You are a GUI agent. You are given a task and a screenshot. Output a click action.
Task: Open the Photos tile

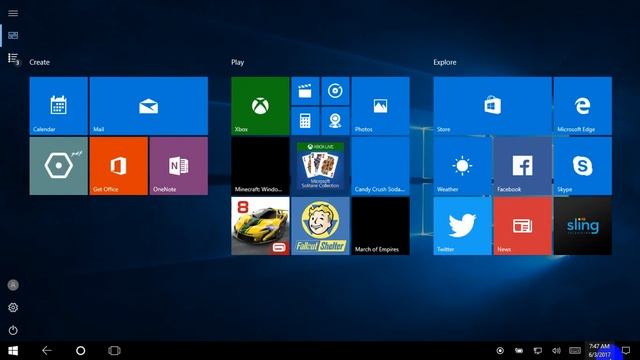click(x=380, y=106)
